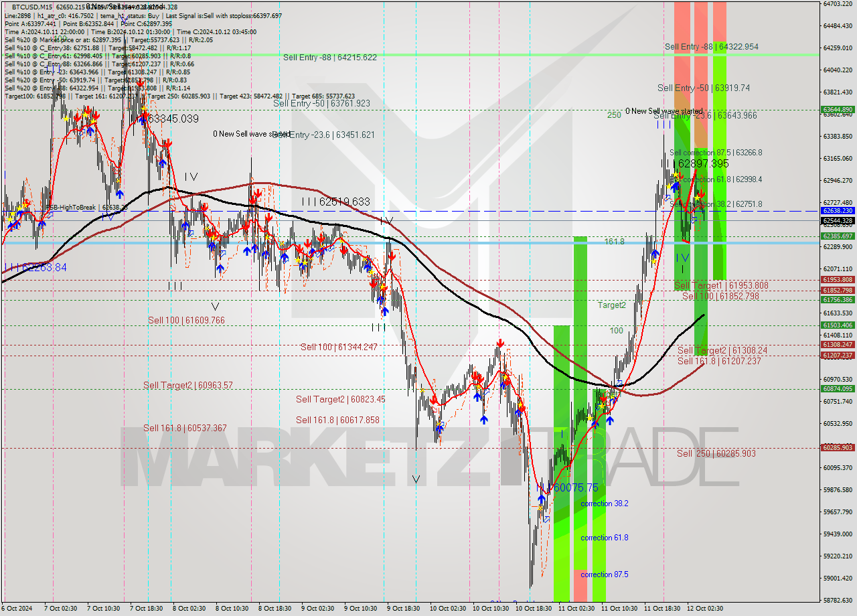
Task: Click the 'Sell Entry -23.6 | 63643.966' label
Action: pyautogui.click(x=706, y=116)
